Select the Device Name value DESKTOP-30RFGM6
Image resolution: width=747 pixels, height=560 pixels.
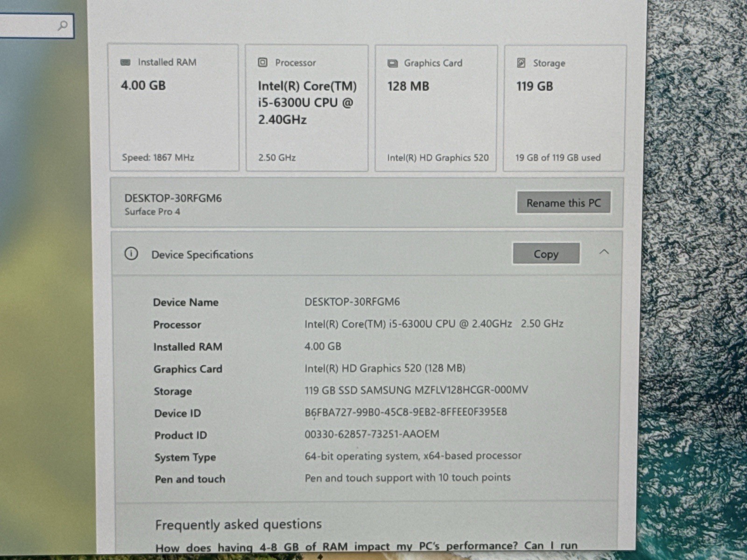tap(352, 302)
